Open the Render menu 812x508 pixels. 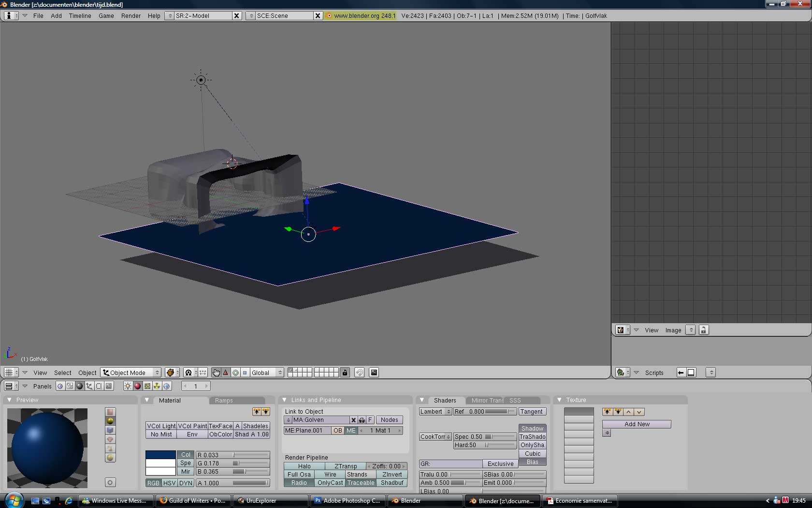pos(131,15)
